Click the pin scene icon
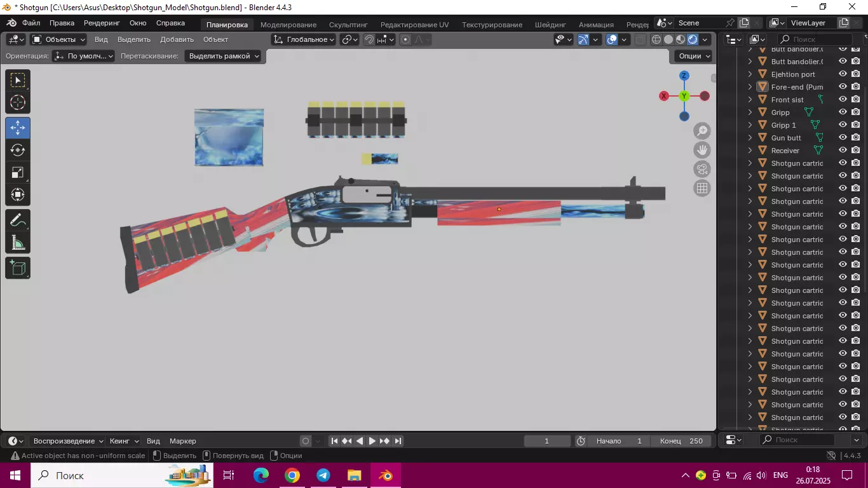 coord(730,23)
